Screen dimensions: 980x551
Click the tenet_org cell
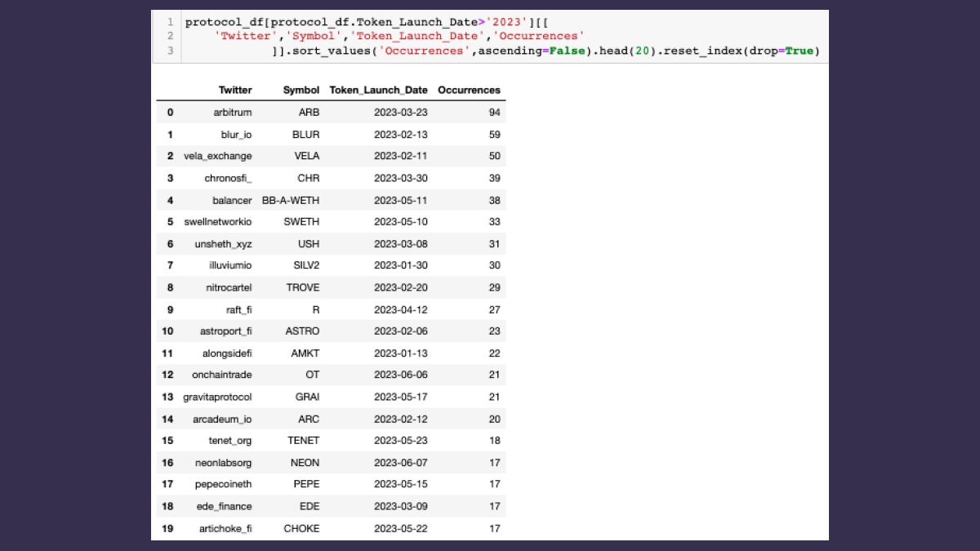tap(230, 441)
